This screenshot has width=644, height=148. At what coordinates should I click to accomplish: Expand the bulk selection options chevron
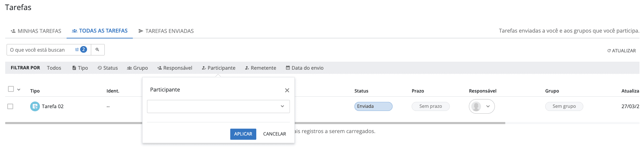19,89
